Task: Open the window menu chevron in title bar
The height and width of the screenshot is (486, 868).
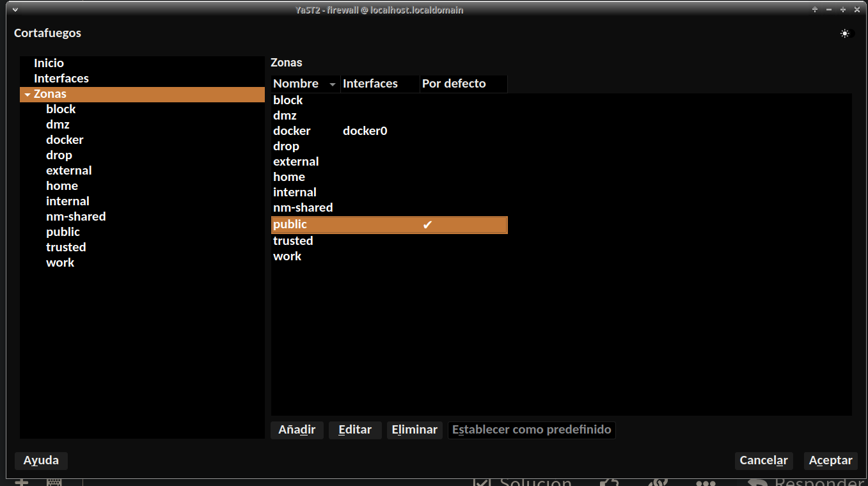Action: click(x=15, y=10)
